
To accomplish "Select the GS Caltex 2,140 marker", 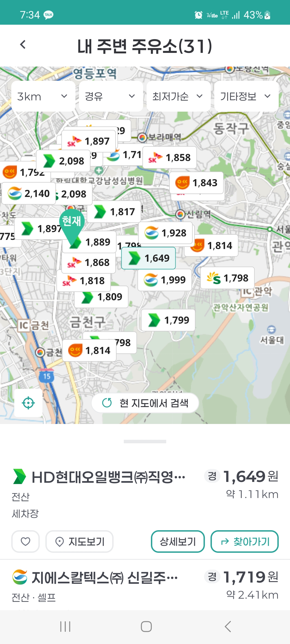I will (29, 193).
